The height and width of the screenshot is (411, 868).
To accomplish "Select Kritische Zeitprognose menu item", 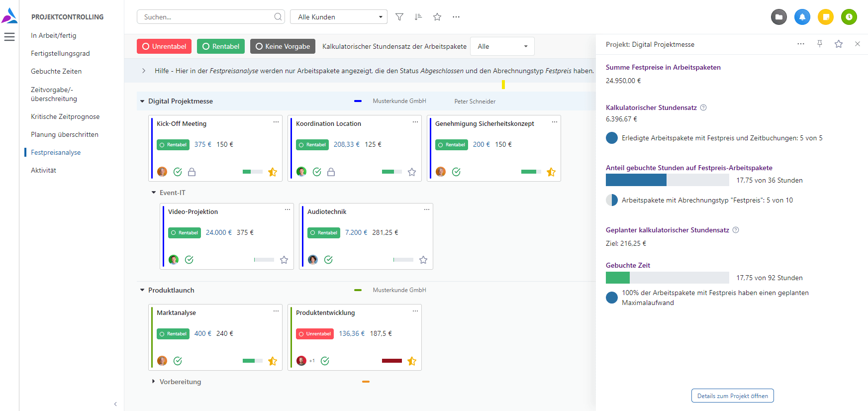I will [65, 116].
